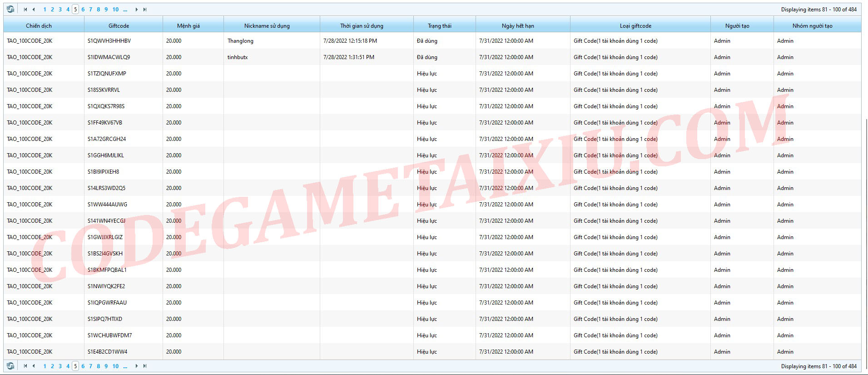This screenshot has height=375, width=868.
Task: Click nickname tinhbutx
Action: (x=238, y=57)
